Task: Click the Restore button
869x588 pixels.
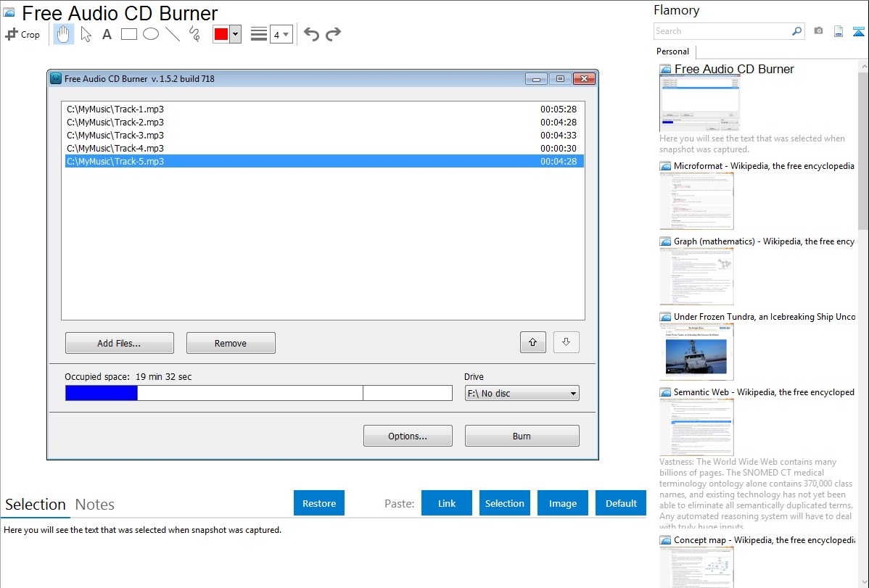Action: 319,503
